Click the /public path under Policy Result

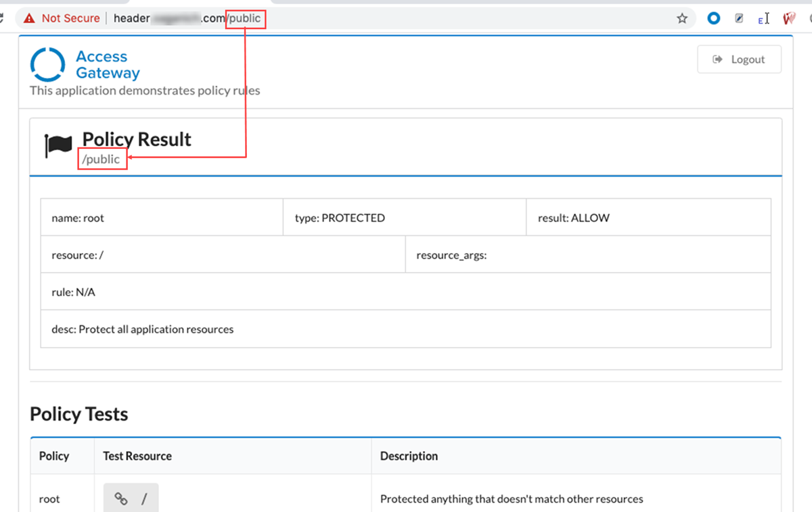pyautogui.click(x=101, y=160)
